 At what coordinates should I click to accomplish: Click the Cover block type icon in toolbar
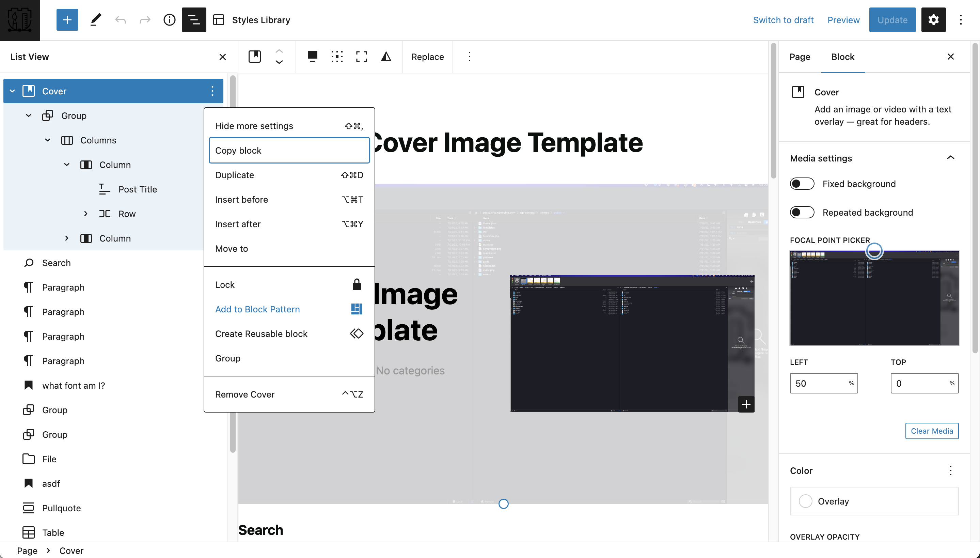coord(255,57)
